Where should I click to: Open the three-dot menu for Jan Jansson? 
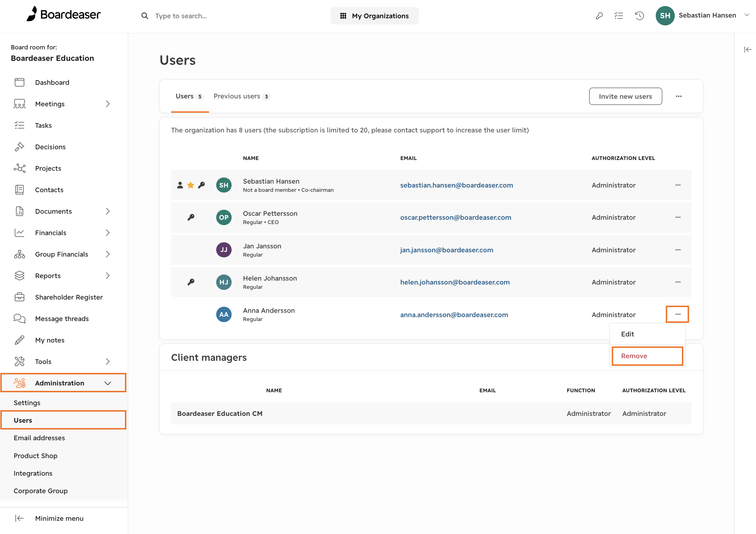pyautogui.click(x=678, y=250)
